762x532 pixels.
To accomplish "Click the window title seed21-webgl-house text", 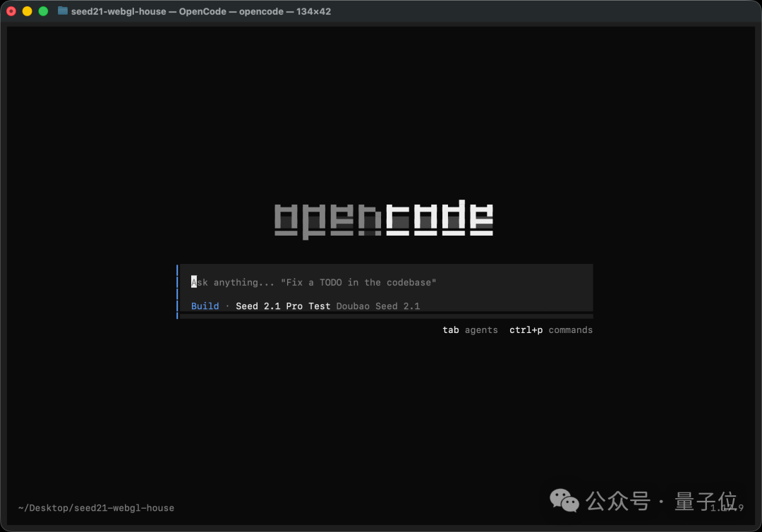I will [119, 11].
